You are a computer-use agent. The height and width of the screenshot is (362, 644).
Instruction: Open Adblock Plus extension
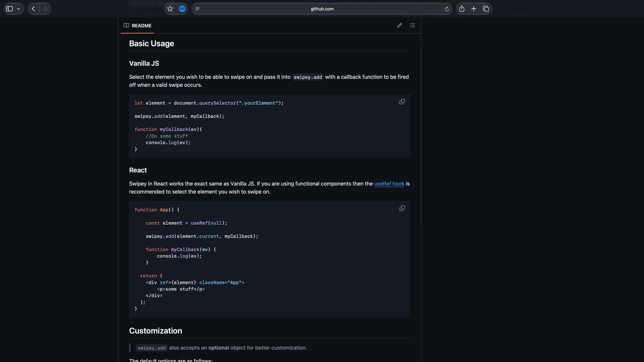[x=182, y=9]
